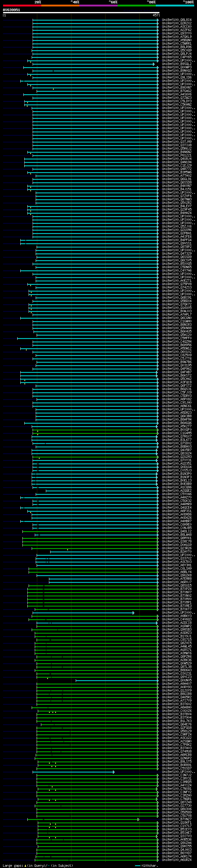The height and width of the screenshot is (868, 197).
Task: Click the AV639951 query name label
Action: coord(11,10)
